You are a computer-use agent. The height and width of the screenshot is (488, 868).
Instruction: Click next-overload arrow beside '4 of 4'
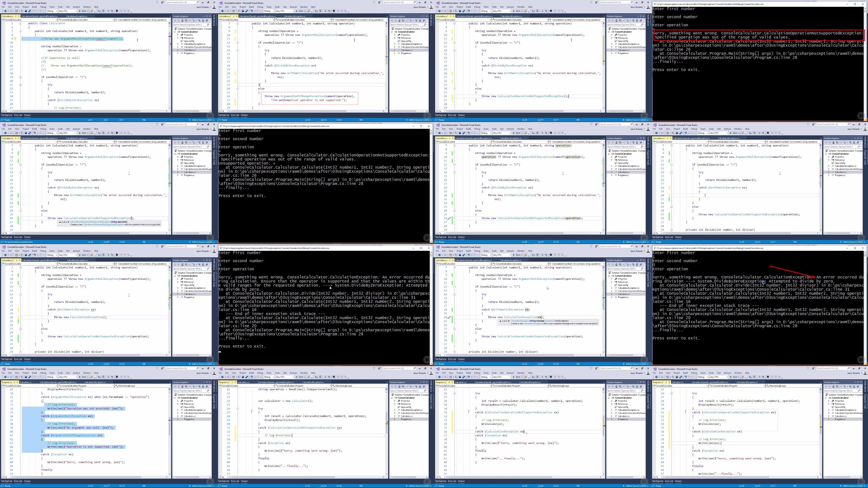[509, 321]
